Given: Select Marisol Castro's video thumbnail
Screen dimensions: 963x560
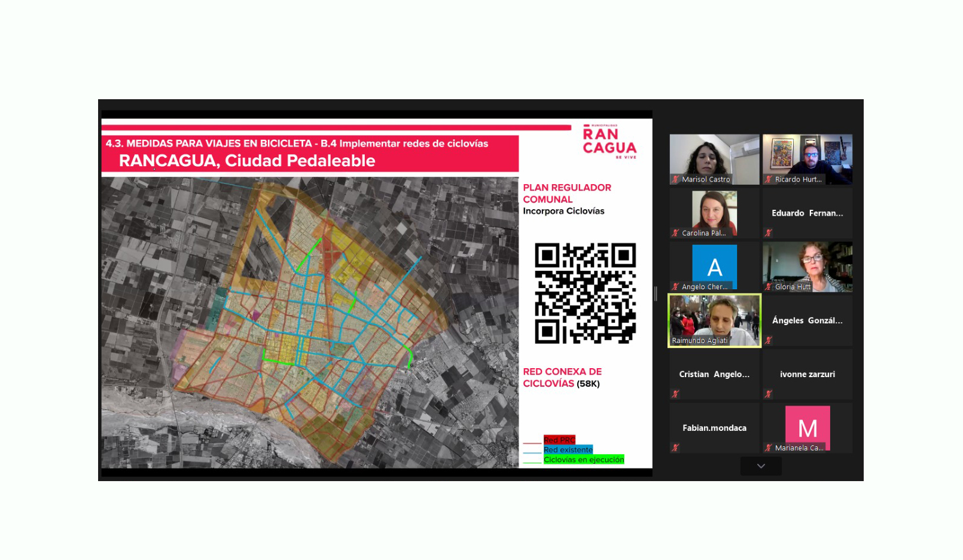Looking at the screenshot, I should [x=714, y=159].
